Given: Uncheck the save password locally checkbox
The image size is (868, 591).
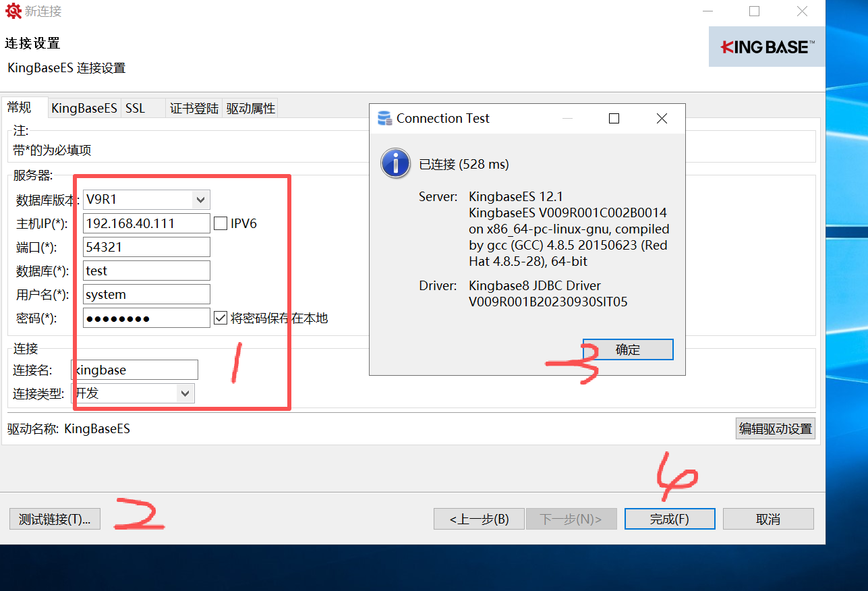Looking at the screenshot, I should [221, 318].
